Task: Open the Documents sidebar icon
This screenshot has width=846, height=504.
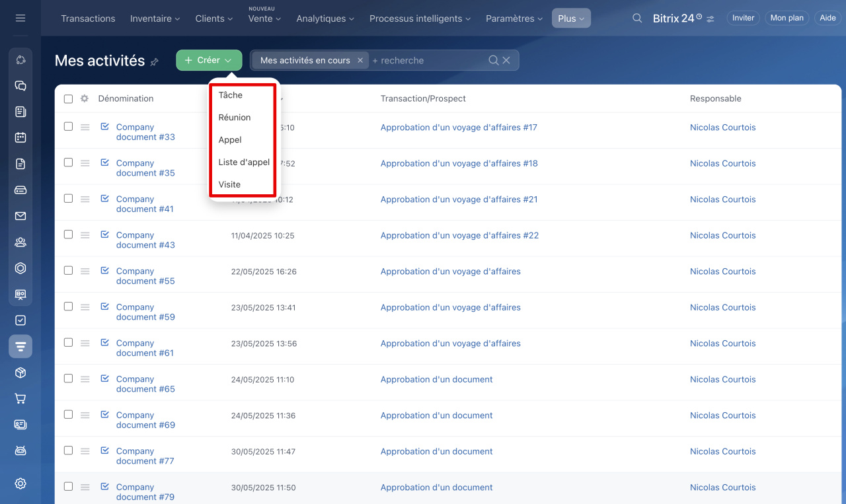Action: (x=20, y=164)
